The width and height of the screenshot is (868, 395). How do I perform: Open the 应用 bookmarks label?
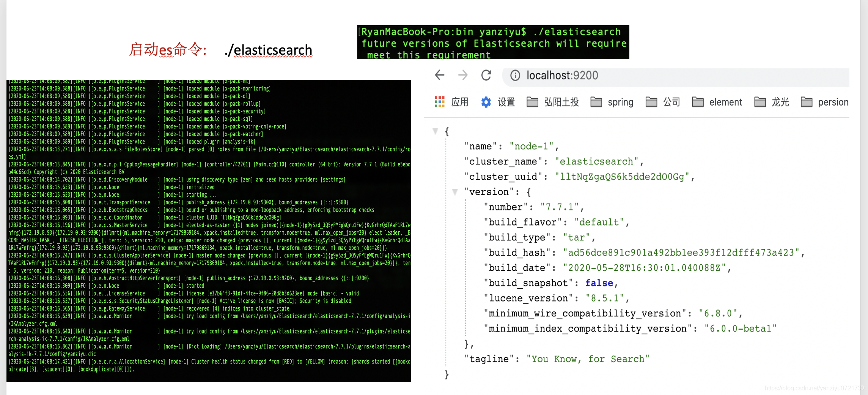(460, 102)
